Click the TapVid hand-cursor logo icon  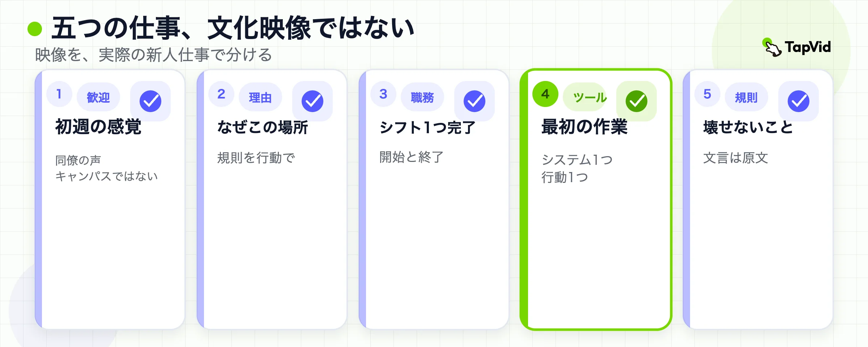click(772, 47)
